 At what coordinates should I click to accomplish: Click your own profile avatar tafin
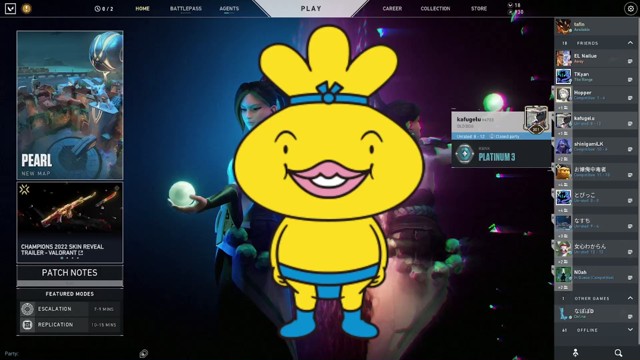(563, 27)
